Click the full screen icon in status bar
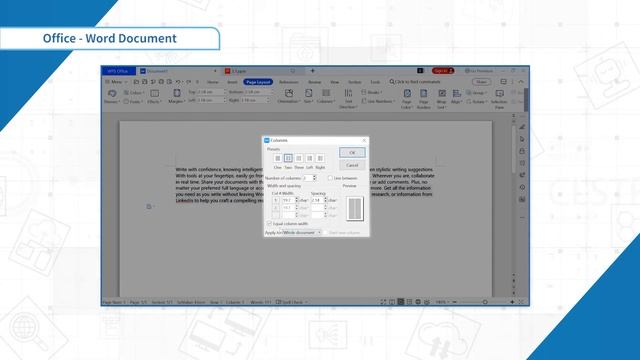Screen dimensions: 640x360 383,302
